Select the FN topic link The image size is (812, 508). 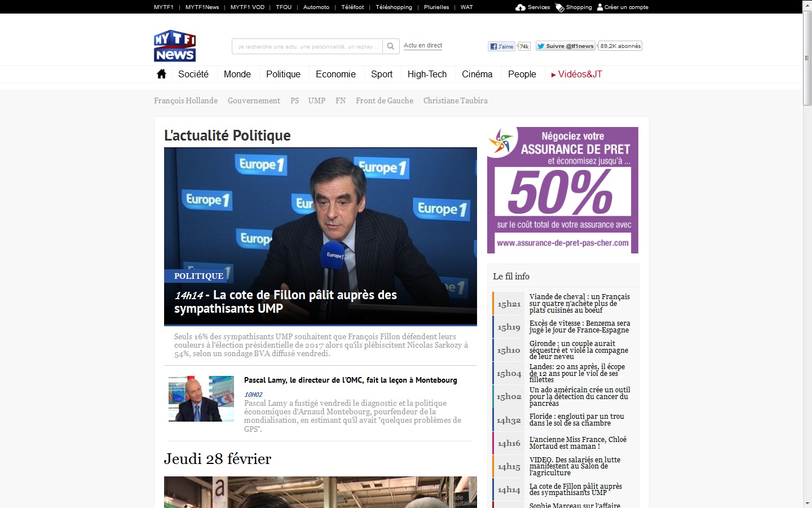[341, 100]
